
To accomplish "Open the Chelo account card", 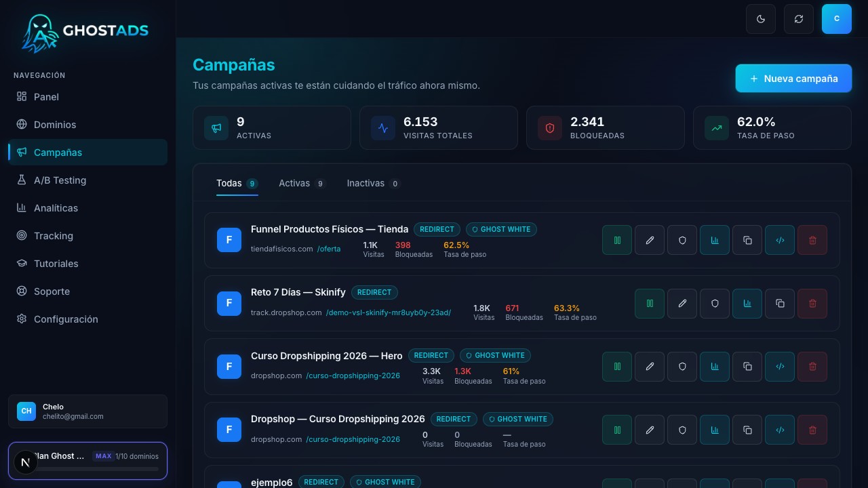I will click(x=87, y=411).
